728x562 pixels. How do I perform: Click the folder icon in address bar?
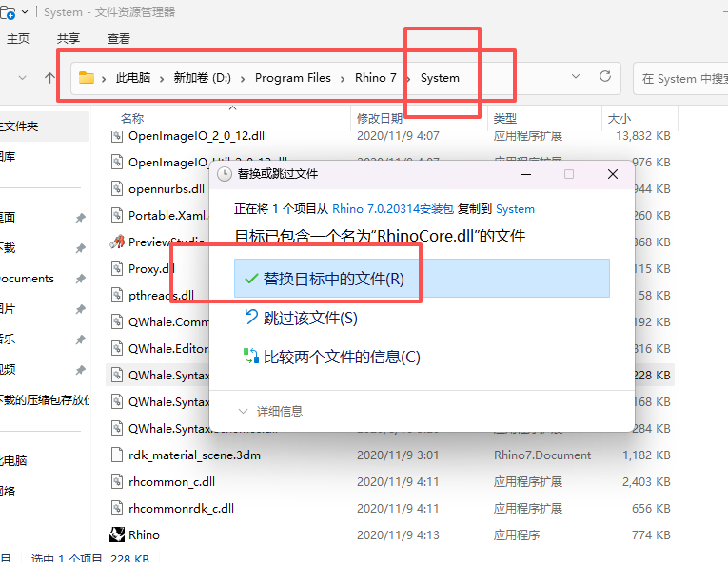point(87,78)
